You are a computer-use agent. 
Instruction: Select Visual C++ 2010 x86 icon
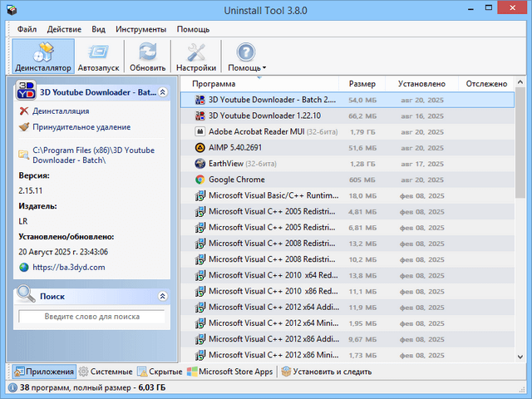tap(199, 292)
